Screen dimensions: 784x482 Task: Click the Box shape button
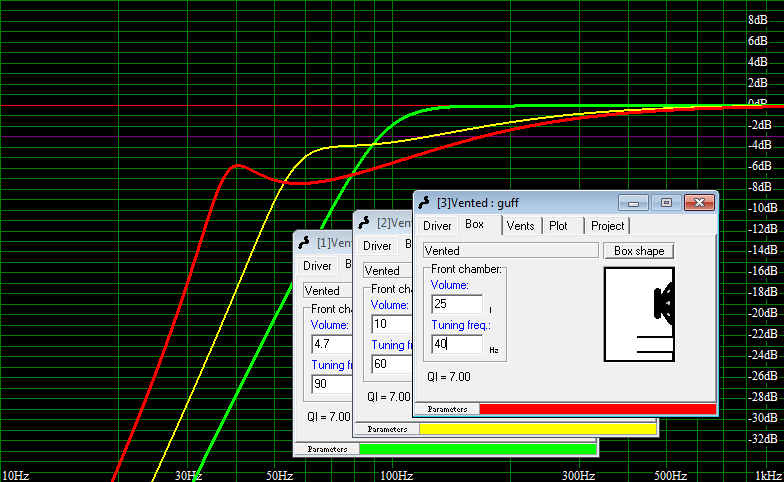tap(639, 251)
